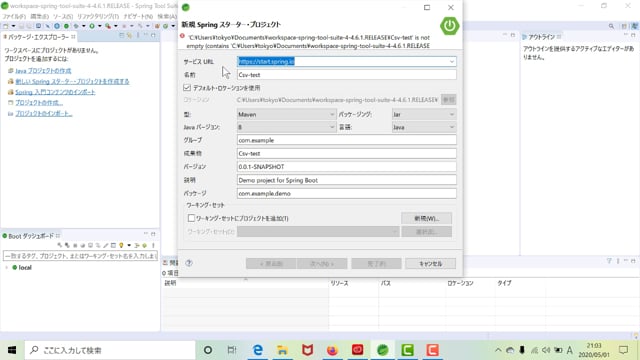Click the Artifact field containing Csv-test
The image size is (640, 360).
click(x=347, y=153)
